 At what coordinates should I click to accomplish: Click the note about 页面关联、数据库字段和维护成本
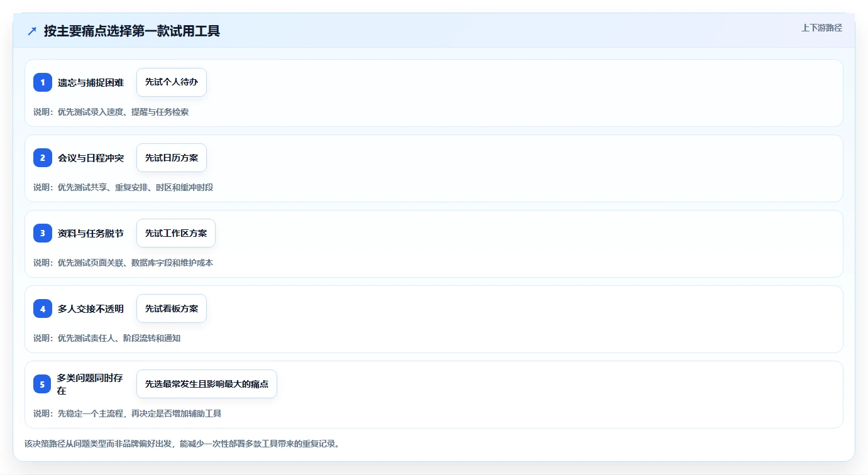tap(123, 263)
